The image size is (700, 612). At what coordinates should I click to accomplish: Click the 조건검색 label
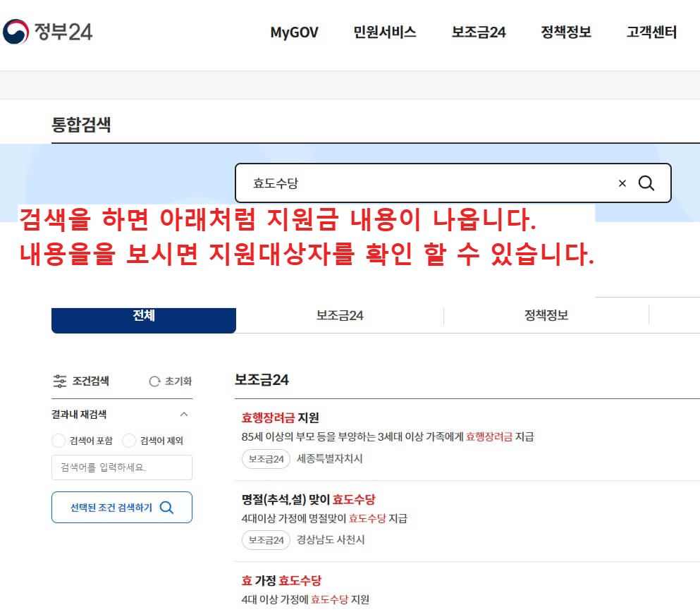point(91,381)
